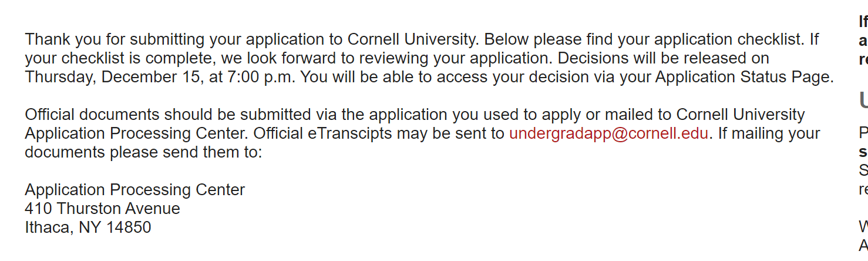Click the "410 Thurston Avenue" address line

coord(102,209)
